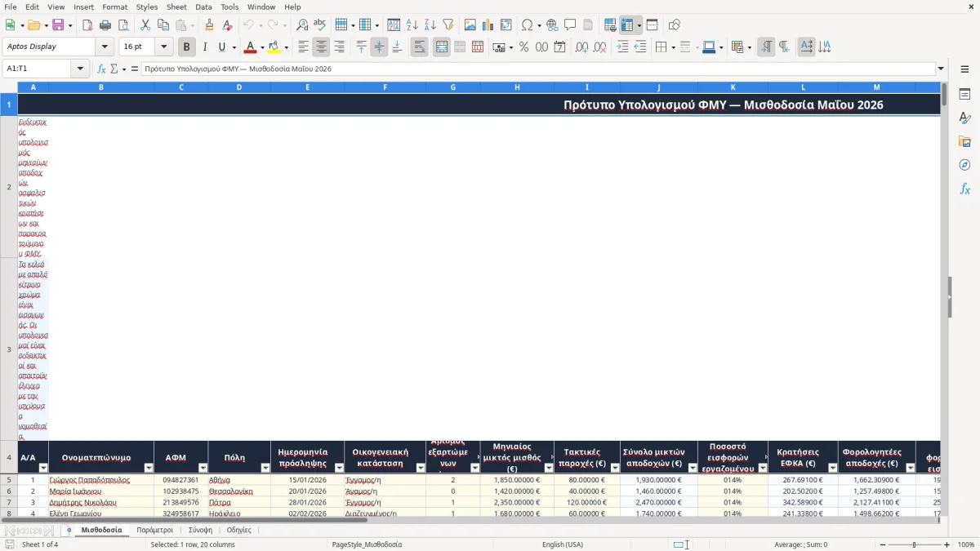
Task: Toggle Bold formatting button
Action: (187, 47)
